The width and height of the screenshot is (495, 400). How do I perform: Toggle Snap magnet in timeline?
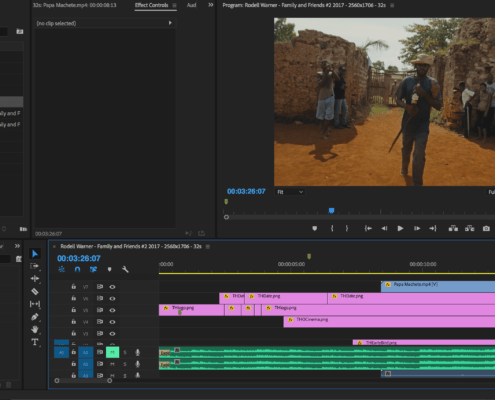[x=77, y=269]
